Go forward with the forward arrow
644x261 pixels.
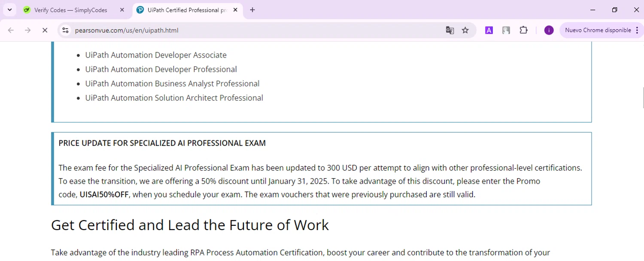click(x=28, y=30)
